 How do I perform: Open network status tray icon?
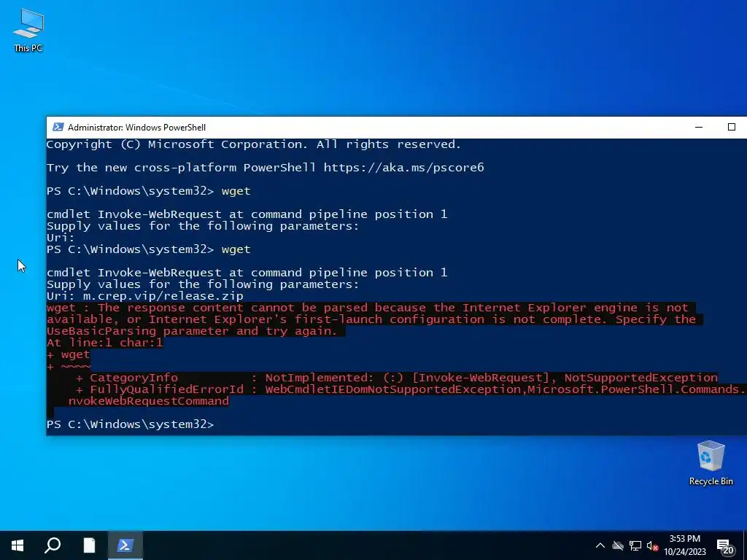click(x=635, y=545)
